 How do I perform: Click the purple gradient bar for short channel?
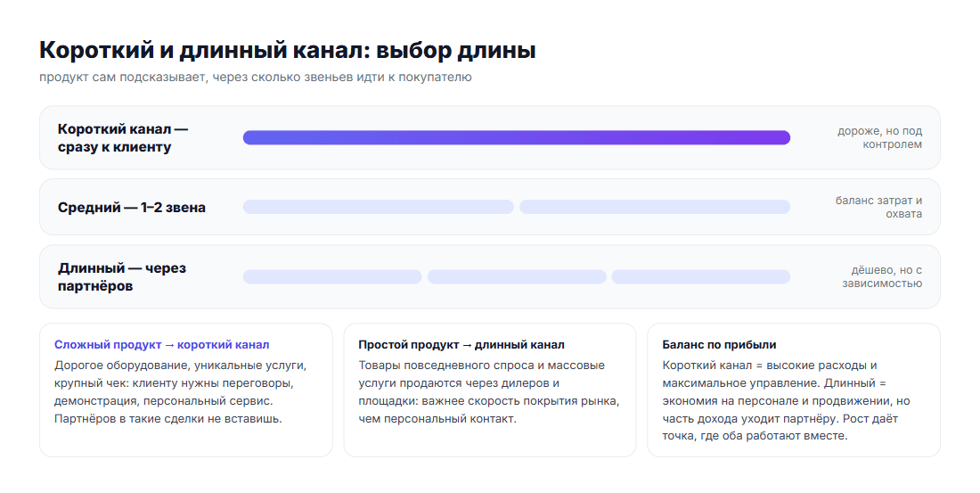click(516, 137)
